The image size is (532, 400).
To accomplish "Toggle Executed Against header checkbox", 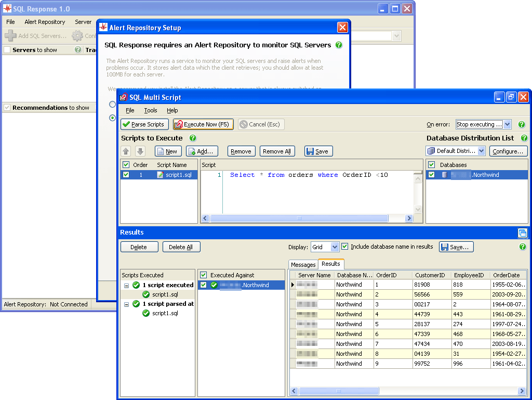I will [204, 275].
